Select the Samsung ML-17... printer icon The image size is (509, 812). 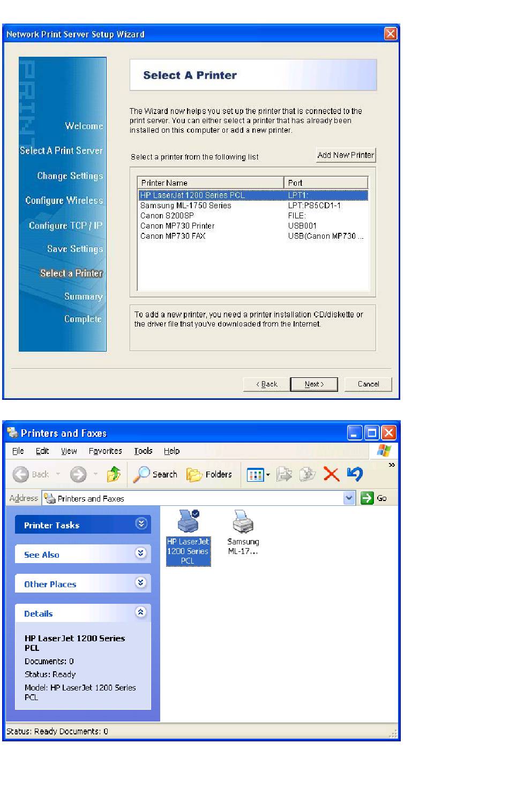tap(243, 532)
